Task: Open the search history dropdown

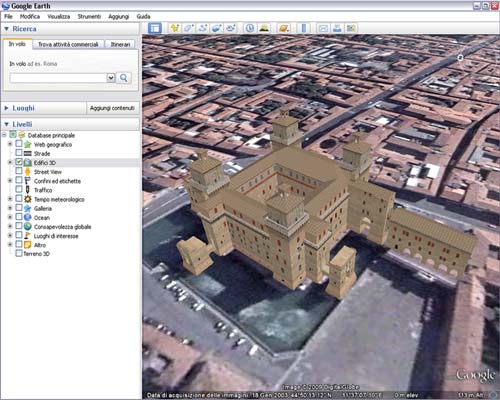Action: [x=111, y=78]
